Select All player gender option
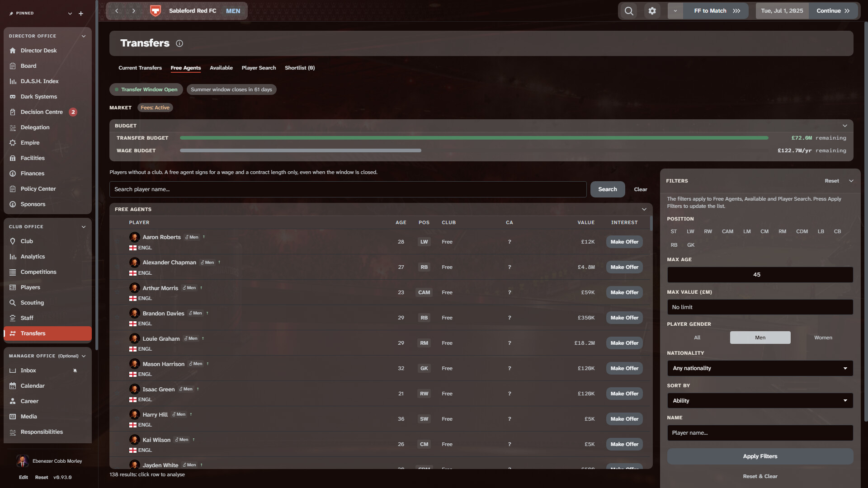Screen dimensions: 868x488 click(697, 338)
